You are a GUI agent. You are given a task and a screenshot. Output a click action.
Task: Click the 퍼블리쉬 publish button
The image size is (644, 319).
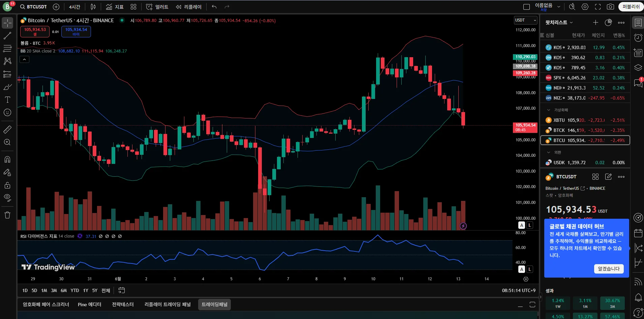[631, 7]
